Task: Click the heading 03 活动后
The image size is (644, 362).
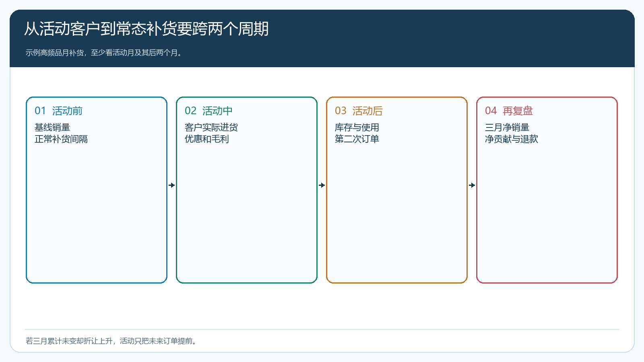Action: [359, 111]
